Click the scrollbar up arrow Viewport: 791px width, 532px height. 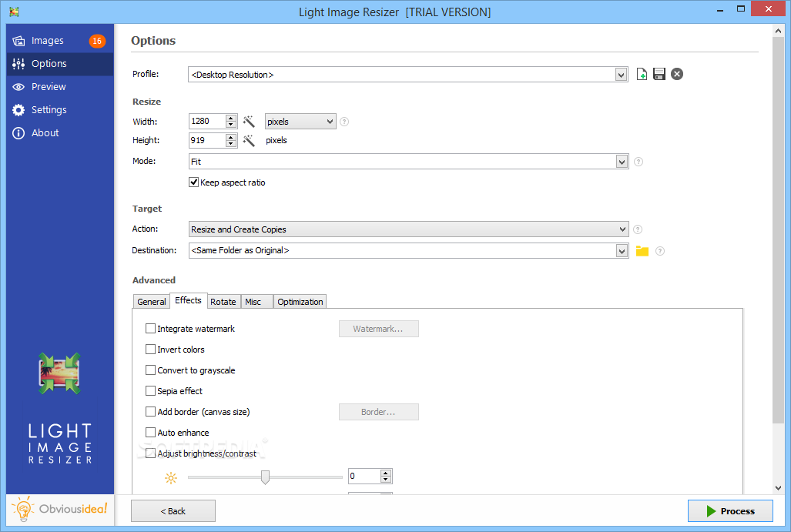tap(779, 31)
